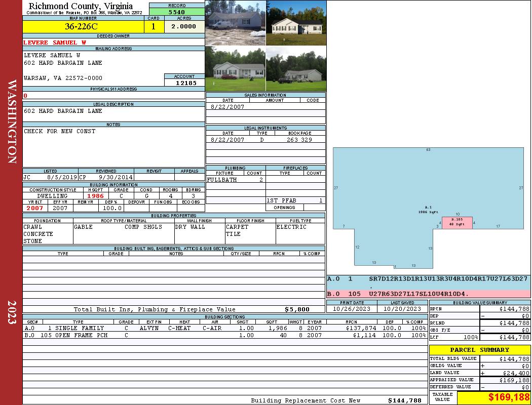The image size is (532, 405).
Task: Click the red year built 2007
Action: pyautogui.click(x=35, y=208)
